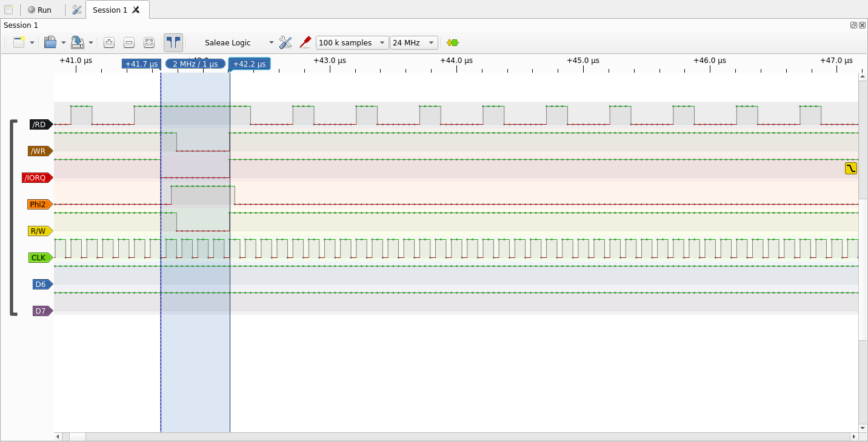Expand the open file dropdown arrow

point(64,42)
